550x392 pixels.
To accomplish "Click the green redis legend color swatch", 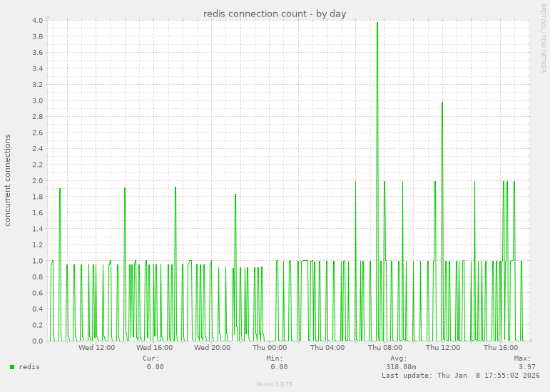I will (x=12, y=367).
